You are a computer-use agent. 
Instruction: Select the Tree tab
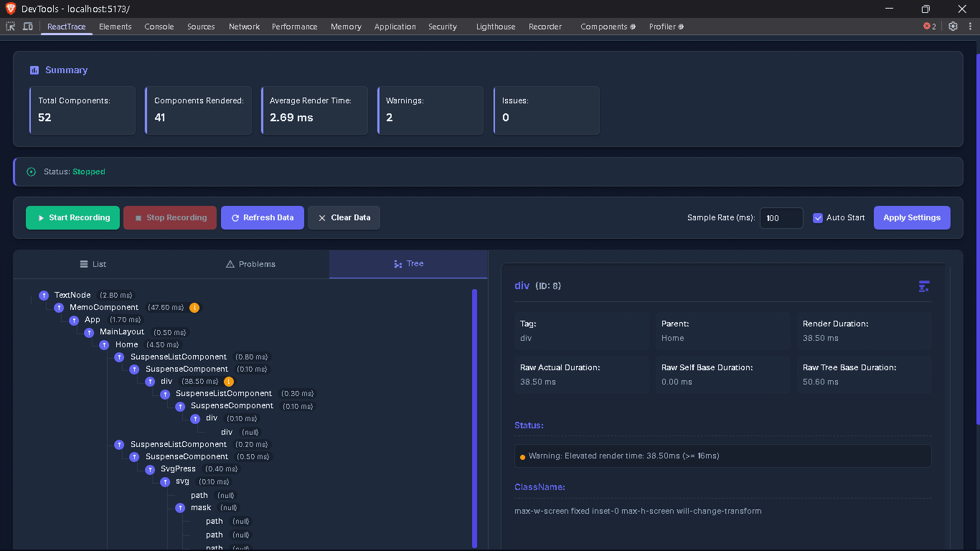408,264
